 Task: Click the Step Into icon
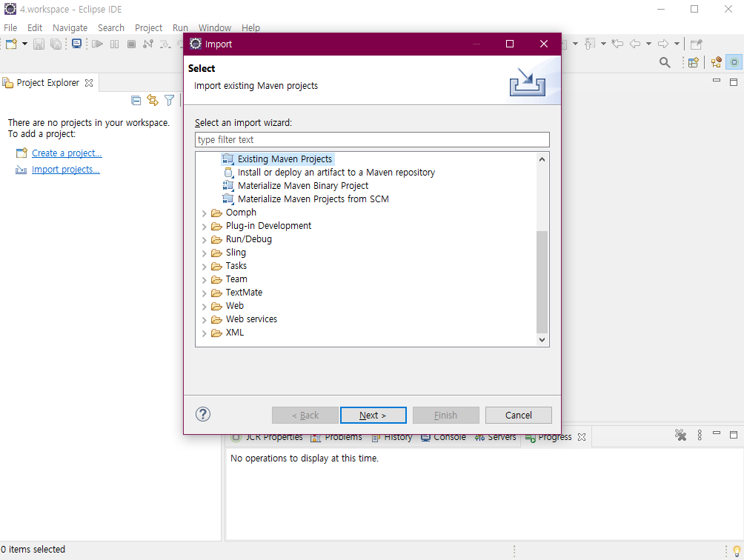(x=165, y=44)
